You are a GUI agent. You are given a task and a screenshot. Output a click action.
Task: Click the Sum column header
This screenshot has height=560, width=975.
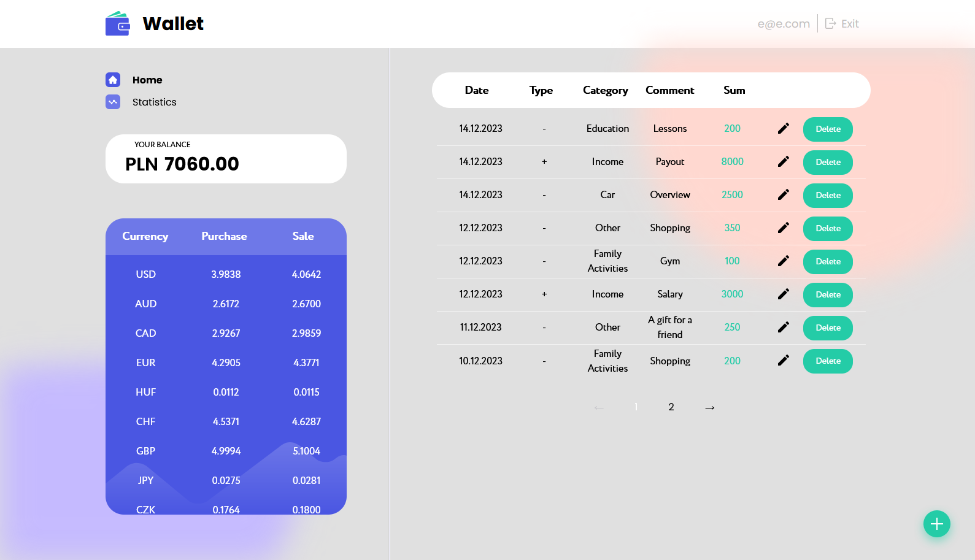point(734,90)
